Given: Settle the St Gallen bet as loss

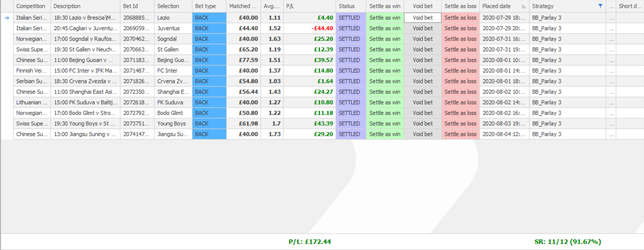Looking at the screenshot, I should pos(460,49).
